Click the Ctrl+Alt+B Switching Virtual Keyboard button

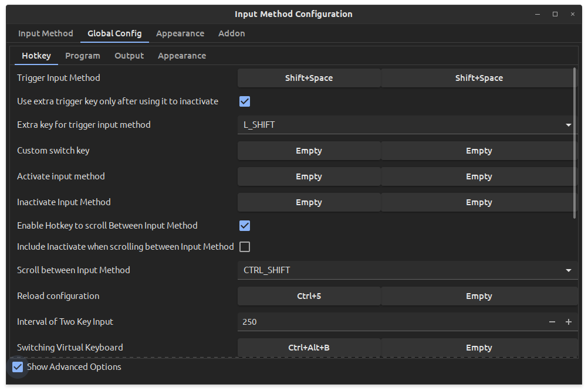pyautogui.click(x=309, y=348)
